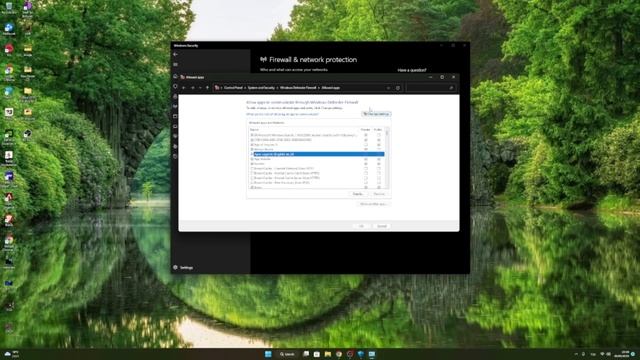Click Remove button below the apps list
The width and height of the screenshot is (640, 360).
pos(379,194)
